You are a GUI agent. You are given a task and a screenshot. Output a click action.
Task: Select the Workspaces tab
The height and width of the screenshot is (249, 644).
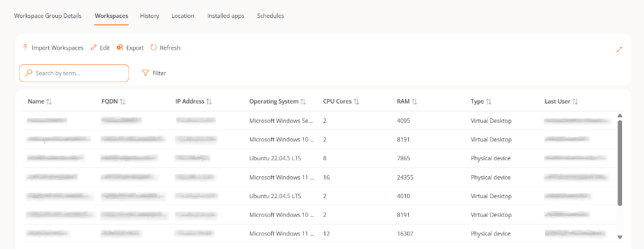(111, 16)
